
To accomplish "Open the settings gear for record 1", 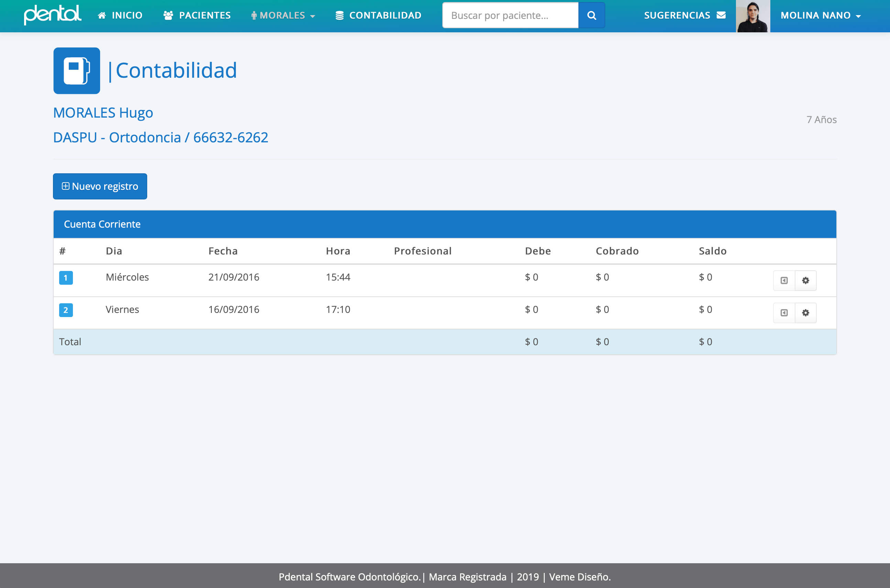I will pos(805,281).
